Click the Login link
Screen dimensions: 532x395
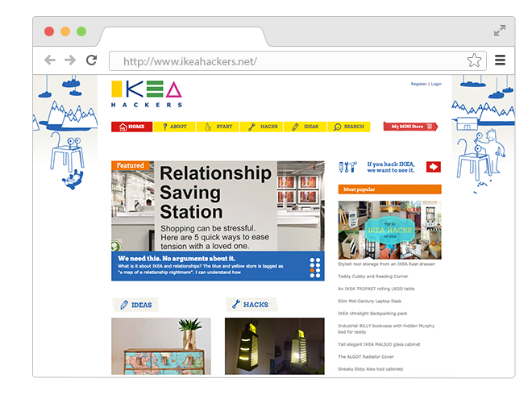coord(436,84)
